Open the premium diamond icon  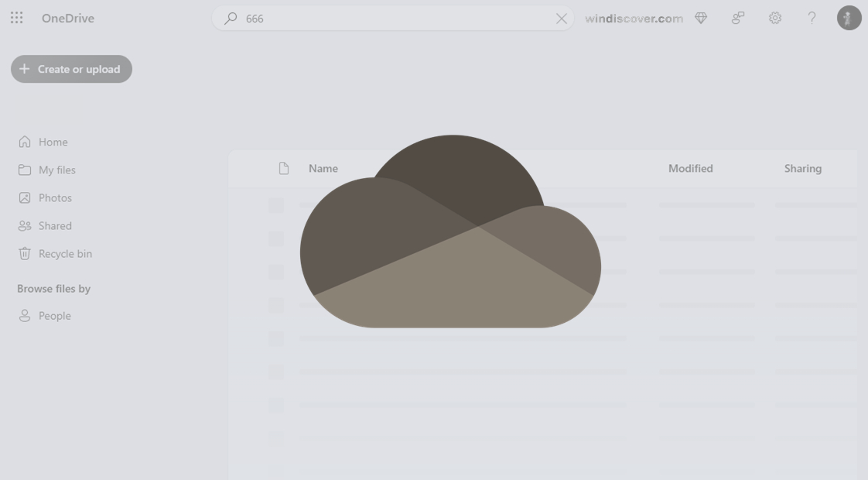701,19
